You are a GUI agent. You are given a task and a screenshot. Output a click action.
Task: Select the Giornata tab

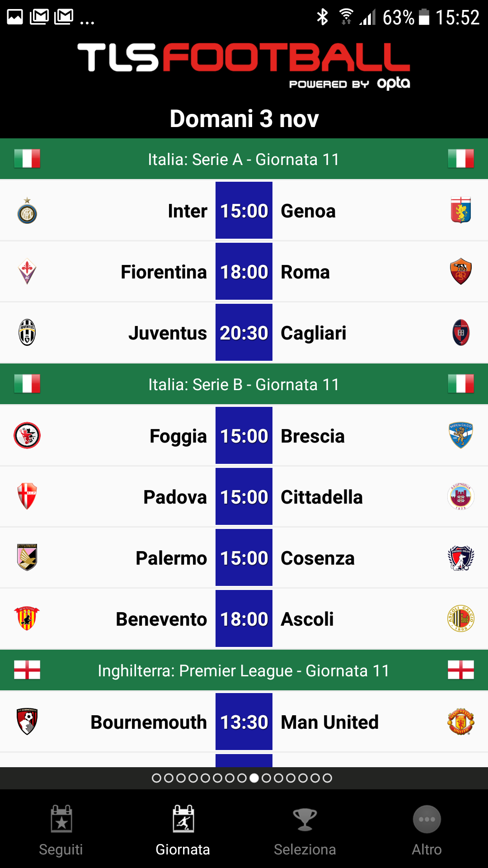point(183,831)
